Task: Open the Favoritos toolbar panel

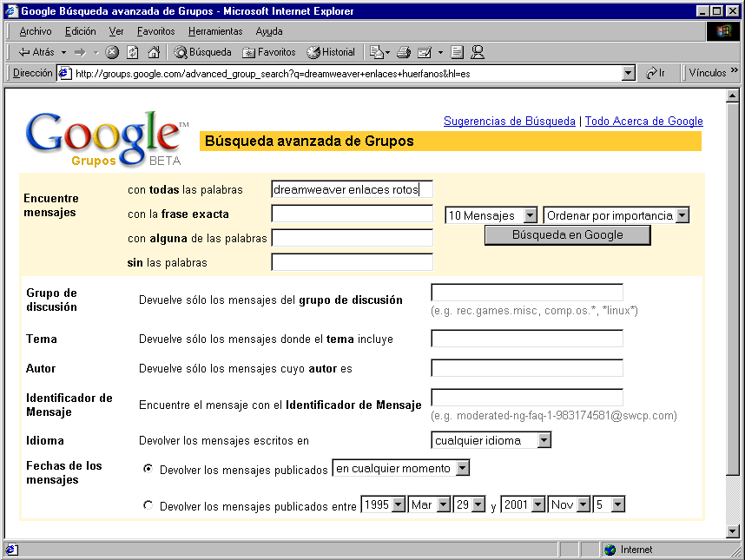Action: (269, 52)
